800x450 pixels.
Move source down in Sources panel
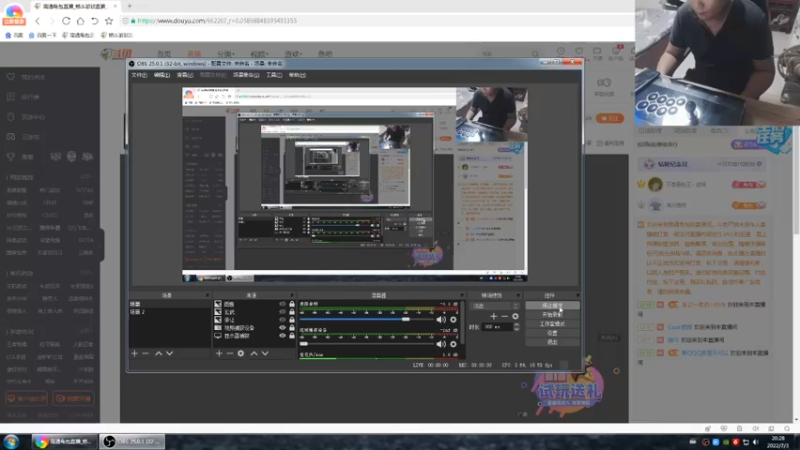click(265, 353)
